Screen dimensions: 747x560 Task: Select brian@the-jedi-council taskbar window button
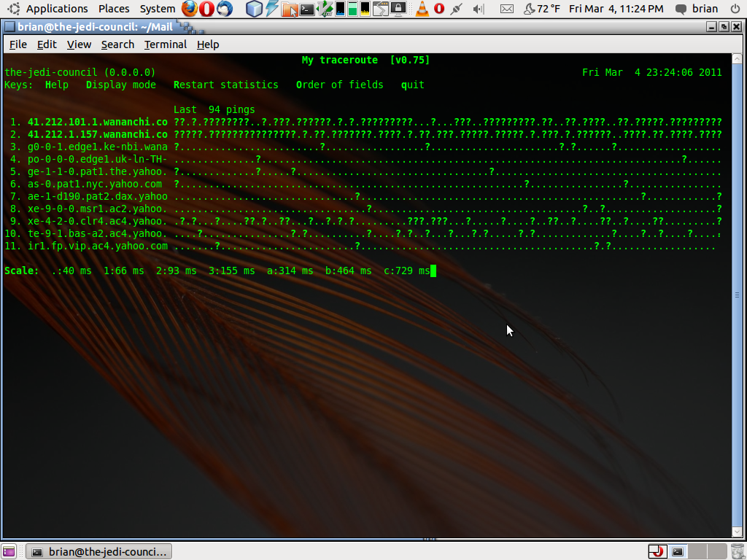tap(98, 551)
